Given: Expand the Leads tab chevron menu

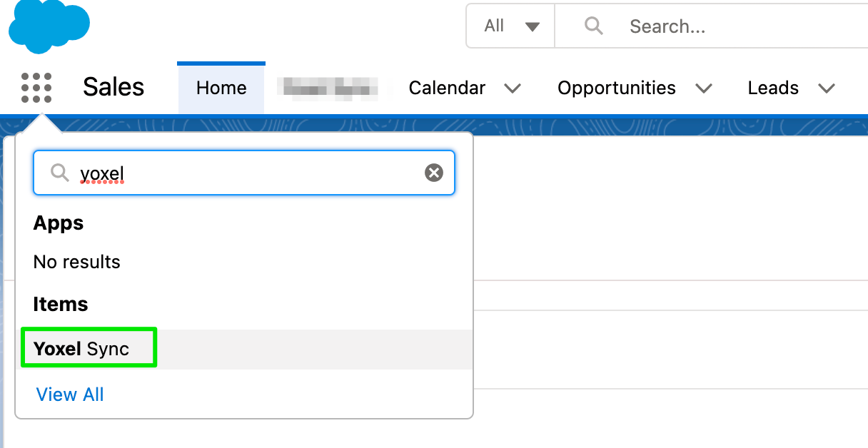Looking at the screenshot, I should point(827,88).
